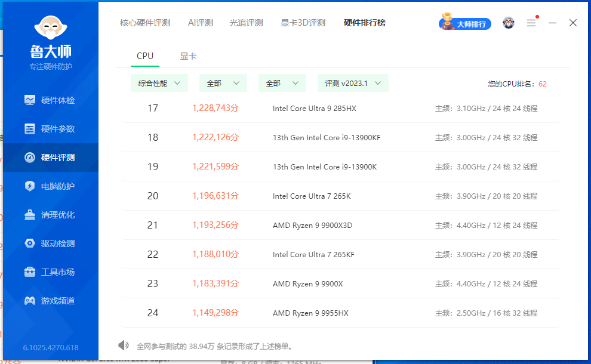591x364 pixels.
Task: Minimize the 鲁大师 window
Action: coord(552,23)
